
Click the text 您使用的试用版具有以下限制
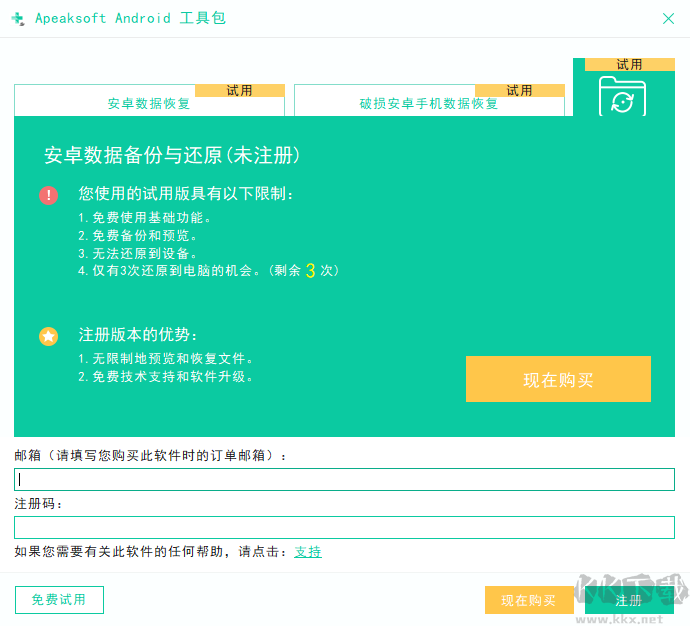click(x=185, y=194)
